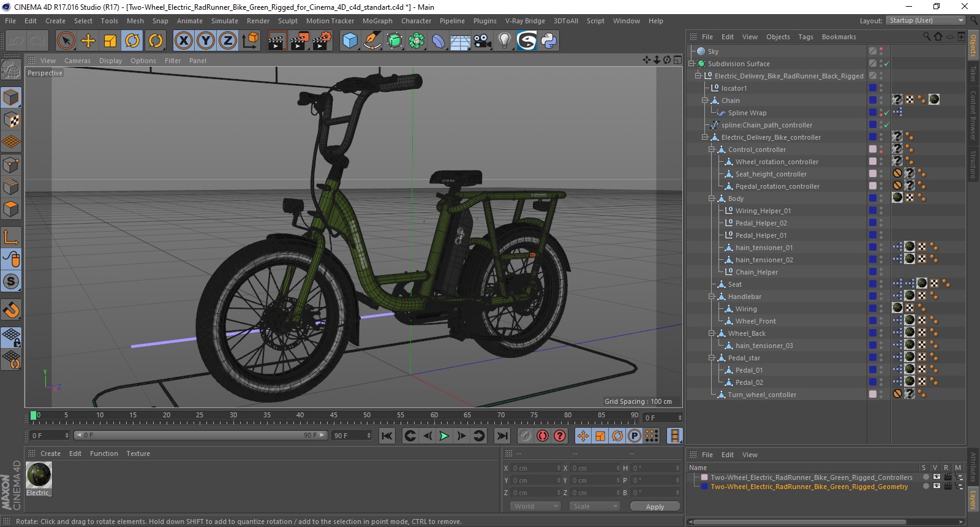Click the Viewport Solo S icon
The width and height of the screenshot is (980, 527).
(x=11, y=282)
